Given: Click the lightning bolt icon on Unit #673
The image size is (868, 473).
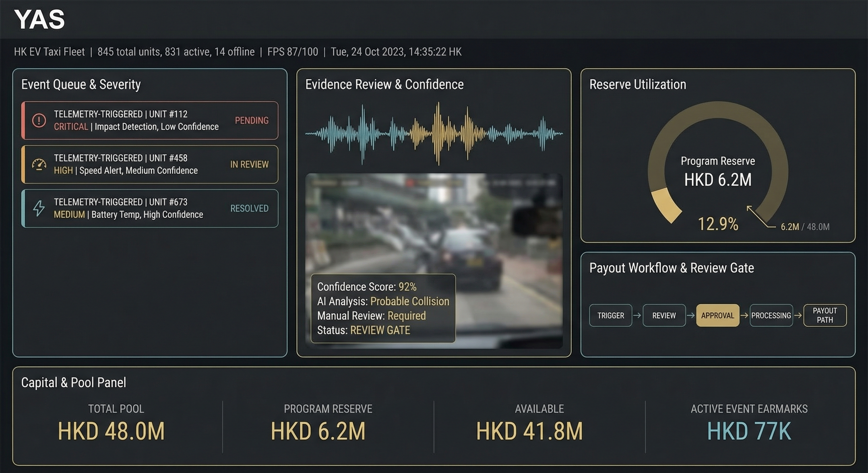Looking at the screenshot, I should pos(39,208).
